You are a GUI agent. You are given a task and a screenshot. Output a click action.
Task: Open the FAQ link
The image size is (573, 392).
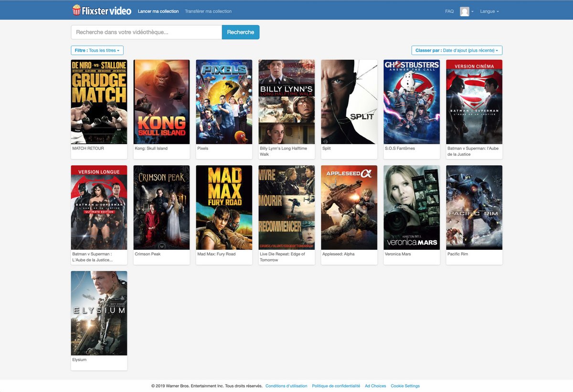coord(449,11)
